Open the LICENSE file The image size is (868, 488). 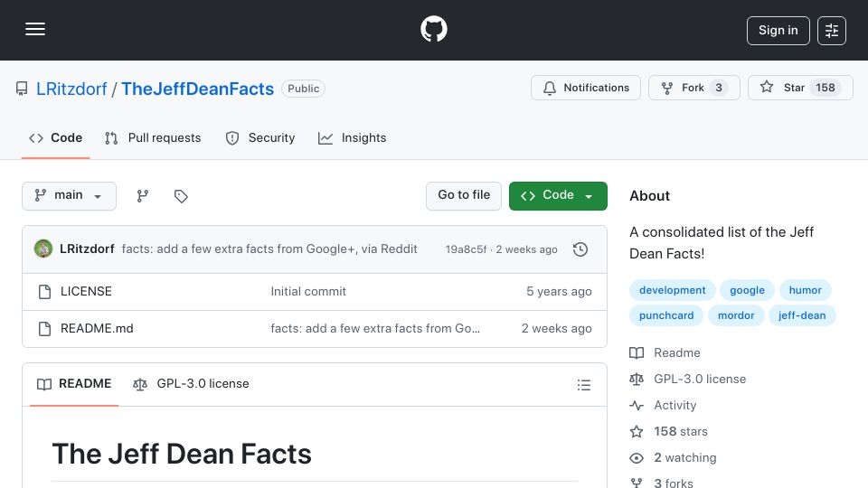click(87, 292)
